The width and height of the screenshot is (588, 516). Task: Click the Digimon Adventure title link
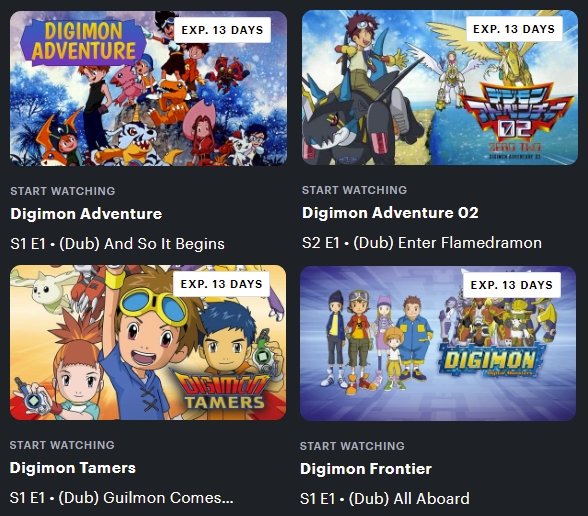86,214
